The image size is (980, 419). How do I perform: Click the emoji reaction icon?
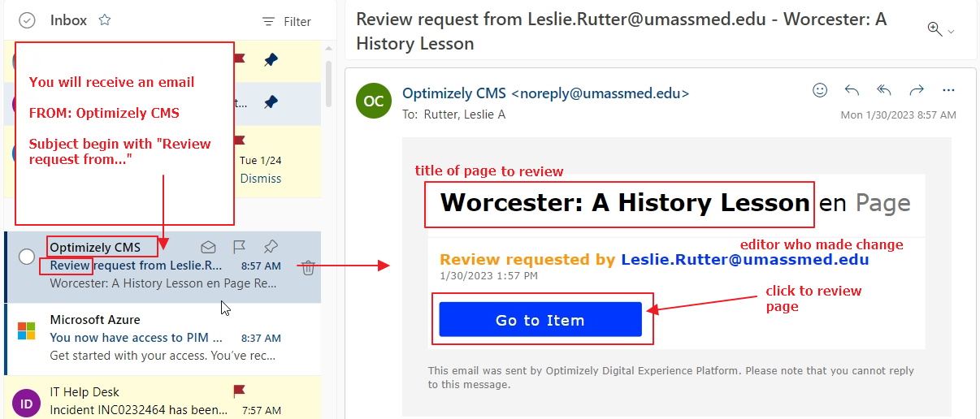[x=820, y=90]
